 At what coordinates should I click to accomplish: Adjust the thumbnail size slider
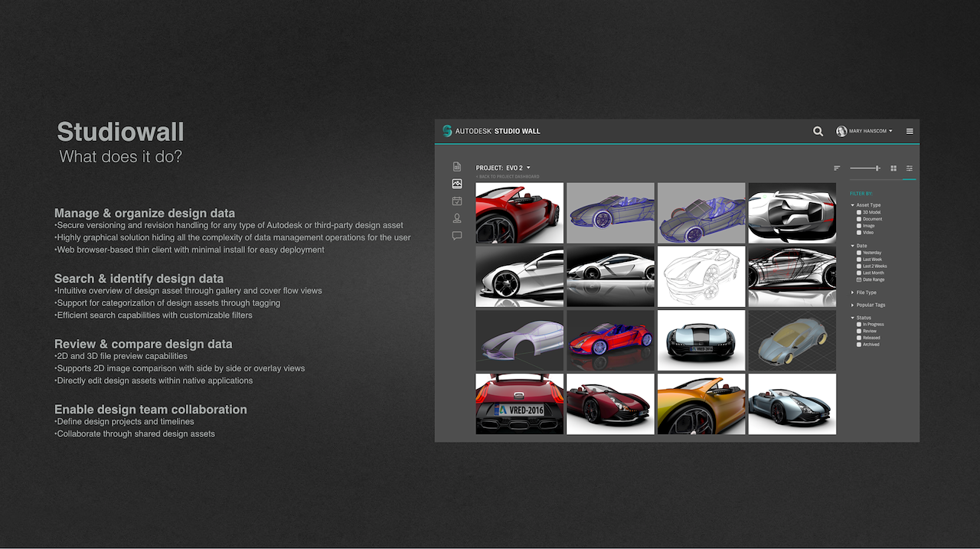(x=877, y=168)
